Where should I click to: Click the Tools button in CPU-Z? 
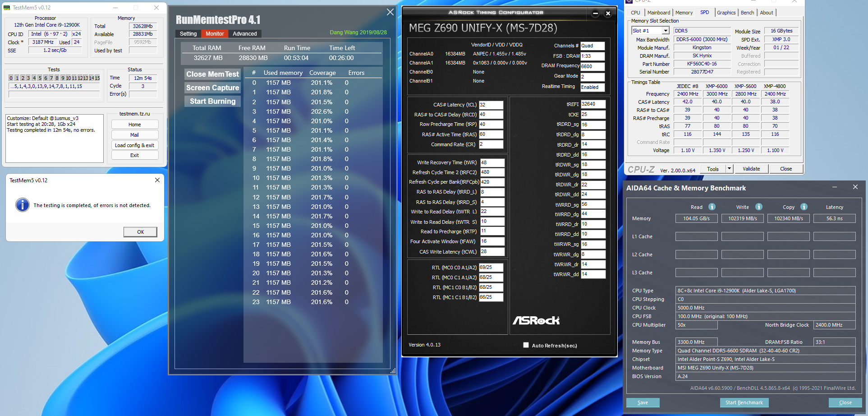pyautogui.click(x=713, y=169)
